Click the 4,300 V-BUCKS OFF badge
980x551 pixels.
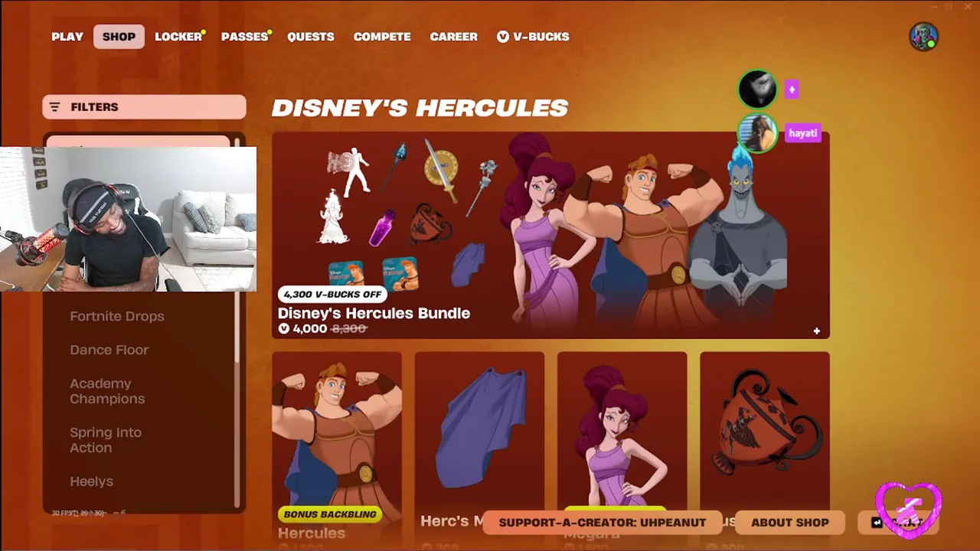tap(332, 294)
